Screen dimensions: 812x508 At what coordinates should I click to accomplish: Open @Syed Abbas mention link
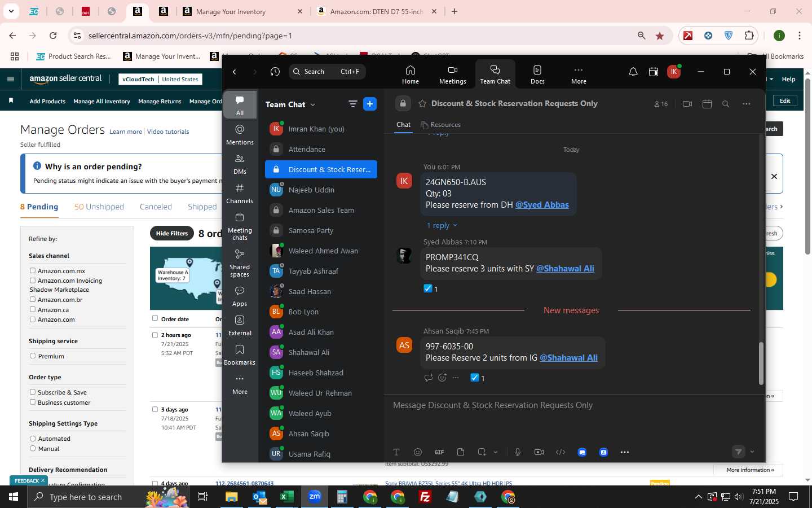tap(542, 205)
